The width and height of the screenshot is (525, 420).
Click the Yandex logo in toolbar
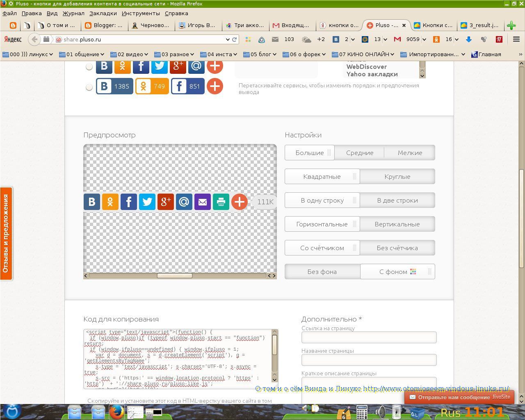(x=13, y=39)
